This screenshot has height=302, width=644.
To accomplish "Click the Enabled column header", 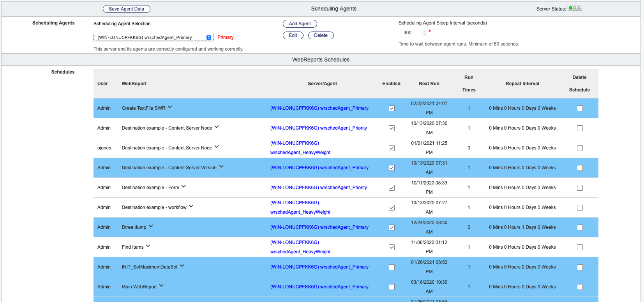I will (x=391, y=84).
